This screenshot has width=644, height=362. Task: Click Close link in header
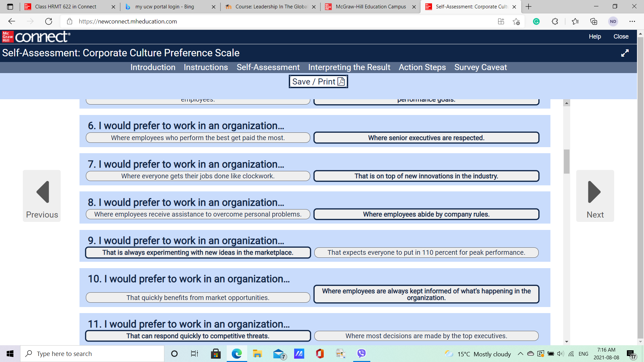click(x=621, y=37)
